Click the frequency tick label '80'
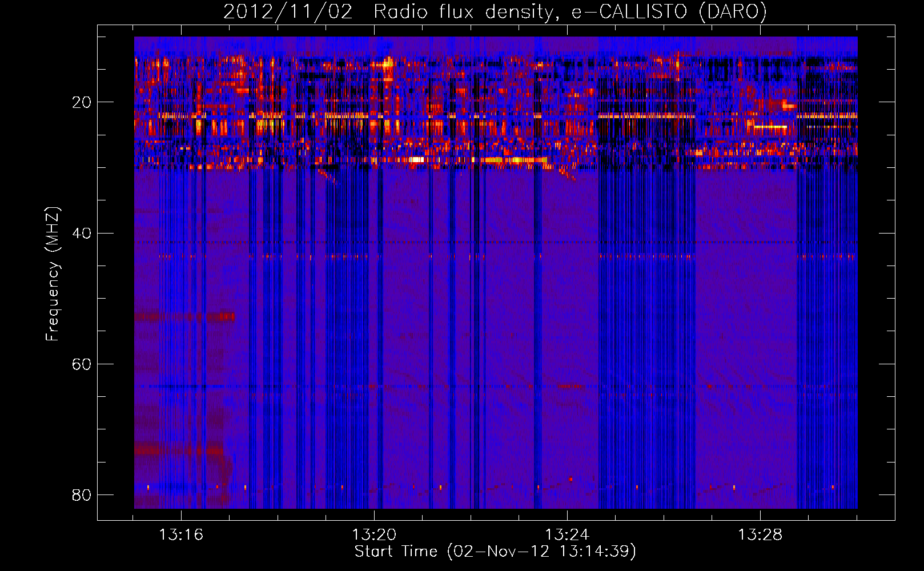Screen dimensions: 924x571 click(82, 495)
